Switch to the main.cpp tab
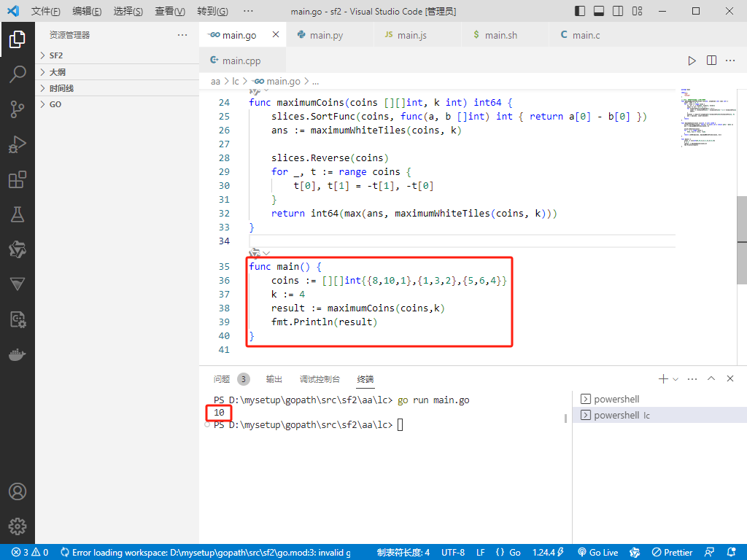The height and width of the screenshot is (560, 747). [242, 61]
